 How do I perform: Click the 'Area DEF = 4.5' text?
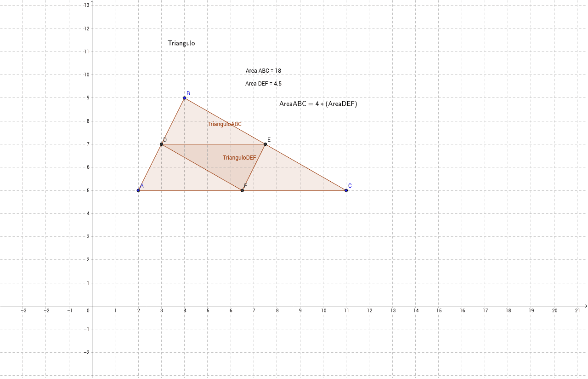tap(263, 84)
